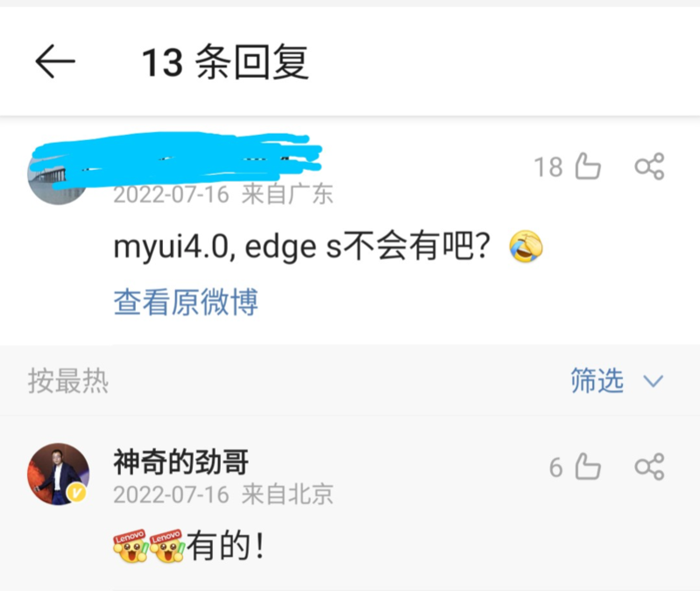
Task: Open 神奇的劲哥's profile via username
Action: [180, 462]
